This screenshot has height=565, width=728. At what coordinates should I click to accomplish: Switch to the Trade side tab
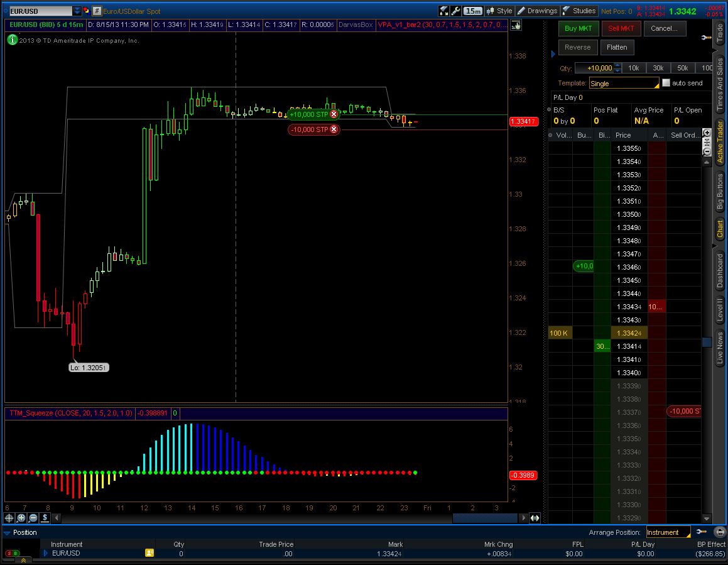click(x=720, y=33)
